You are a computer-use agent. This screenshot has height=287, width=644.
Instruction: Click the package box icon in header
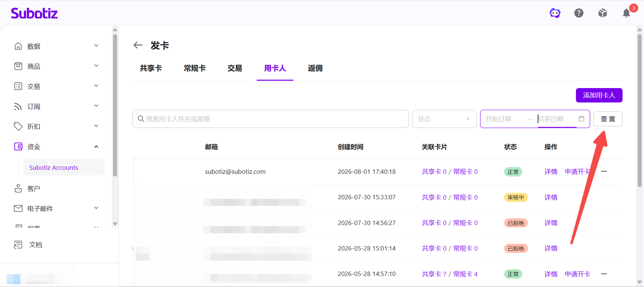click(x=603, y=13)
